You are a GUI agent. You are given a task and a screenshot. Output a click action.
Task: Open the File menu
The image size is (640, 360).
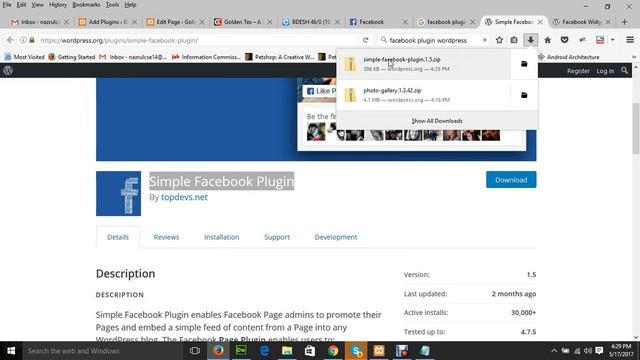coord(7,5)
